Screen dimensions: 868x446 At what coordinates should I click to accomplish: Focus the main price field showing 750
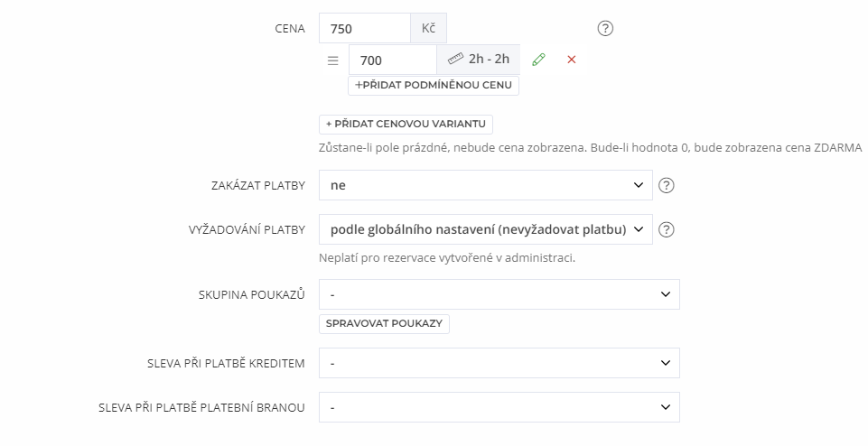pos(364,28)
